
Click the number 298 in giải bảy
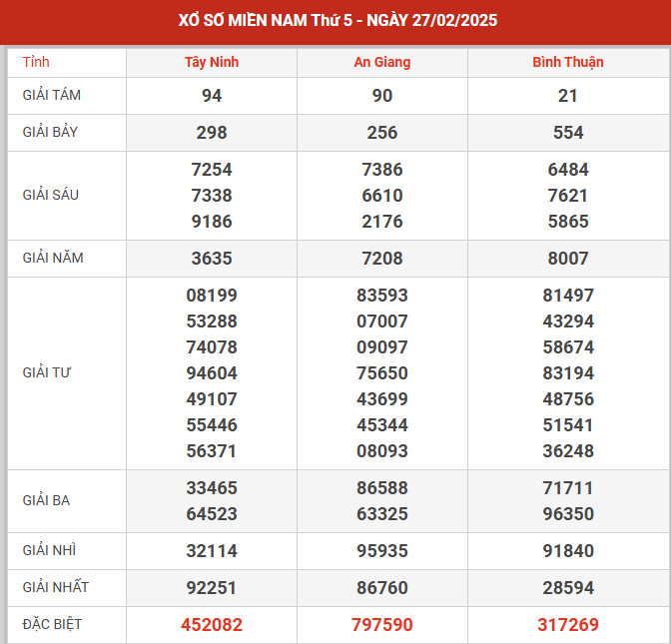[212, 132]
